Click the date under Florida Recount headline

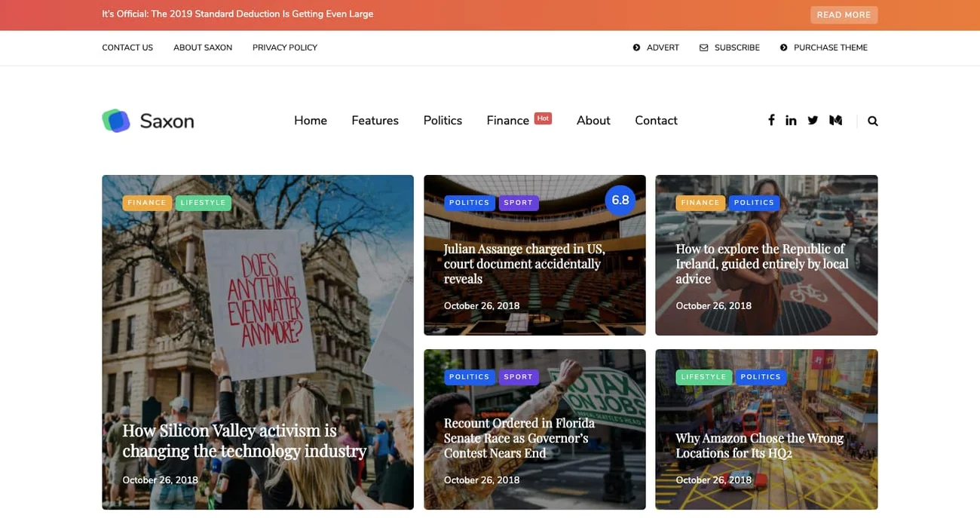(x=482, y=480)
